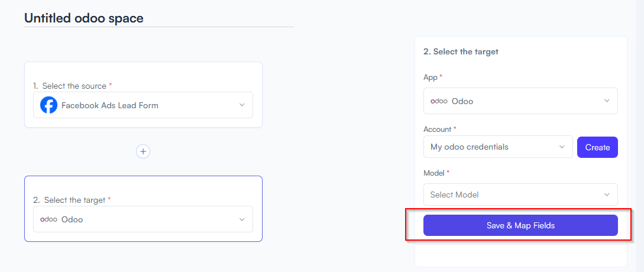The width and height of the screenshot is (644, 272).
Task: Click the 'Select Model' placeholder field
Action: tap(520, 195)
